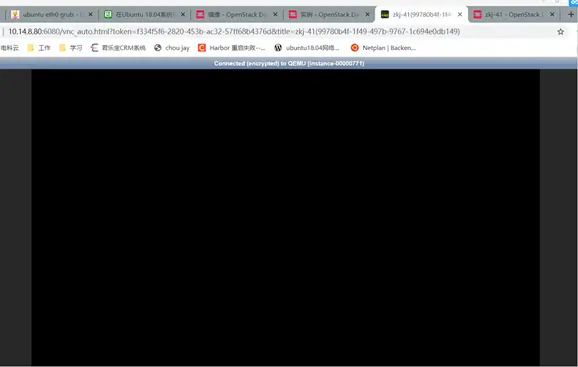The height and width of the screenshot is (367, 578).
Task: Open the '电科云' bookmark
Action: [x=10, y=48]
